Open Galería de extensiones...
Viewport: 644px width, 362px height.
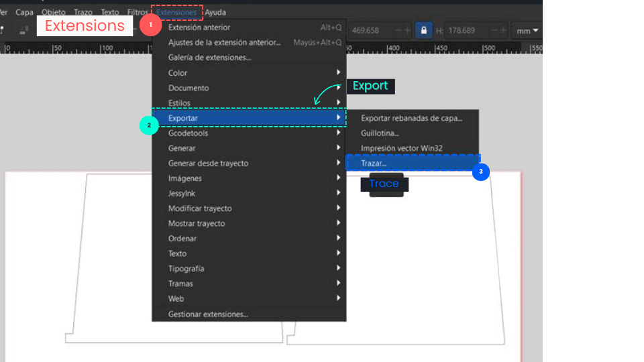(209, 58)
